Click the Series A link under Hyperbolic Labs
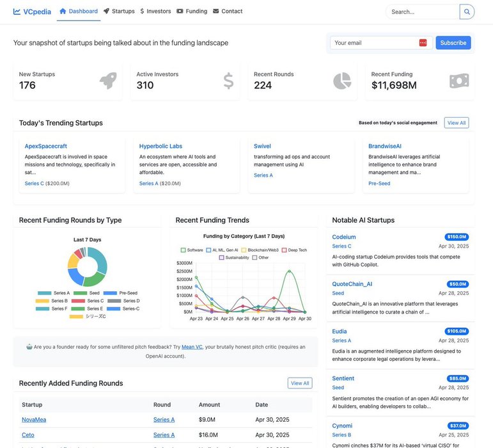Image resolution: width=493 pixels, height=448 pixels. pyautogui.click(x=149, y=184)
